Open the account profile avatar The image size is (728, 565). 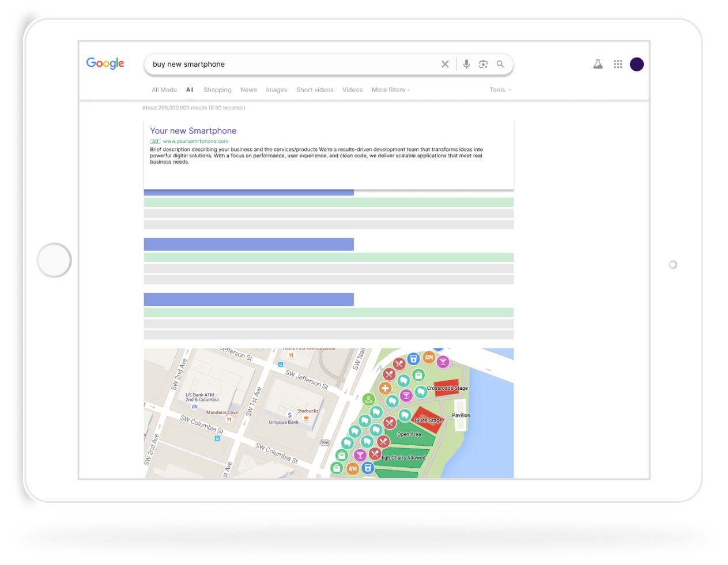636,65
